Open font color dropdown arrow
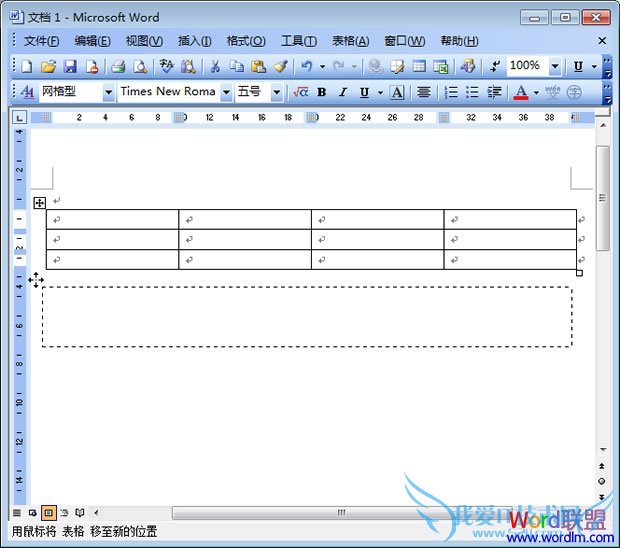Viewport: 620px width, 548px height. click(x=536, y=92)
